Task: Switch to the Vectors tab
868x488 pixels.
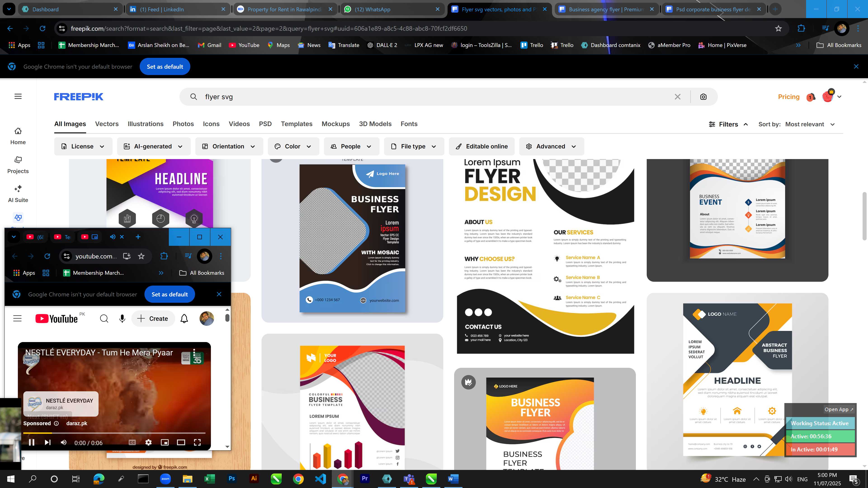Action: (x=107, y=124)
